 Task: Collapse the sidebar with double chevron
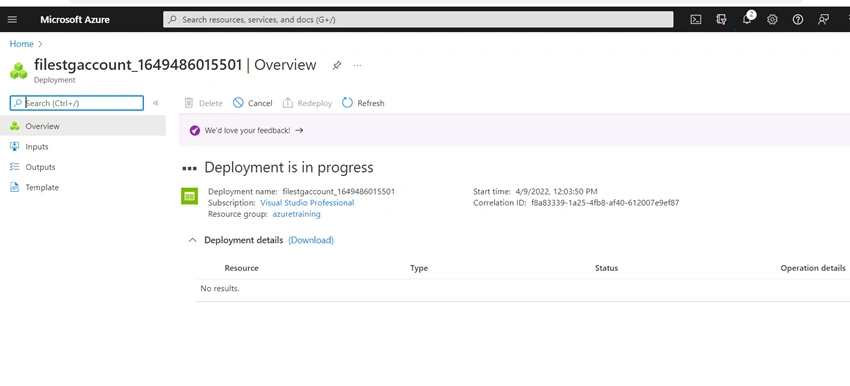(156, 103)
